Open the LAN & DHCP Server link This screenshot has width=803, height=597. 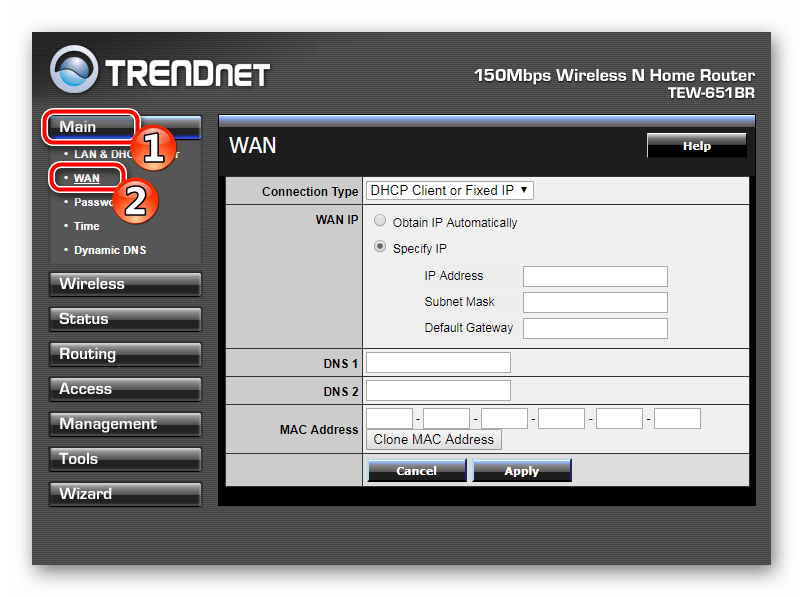(126, 154)
